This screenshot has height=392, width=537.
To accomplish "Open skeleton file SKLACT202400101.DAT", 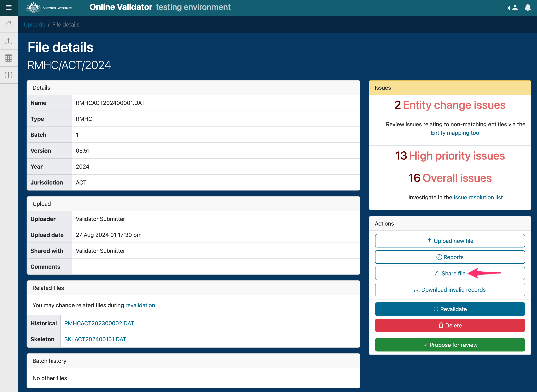I will tap(95, 339).
